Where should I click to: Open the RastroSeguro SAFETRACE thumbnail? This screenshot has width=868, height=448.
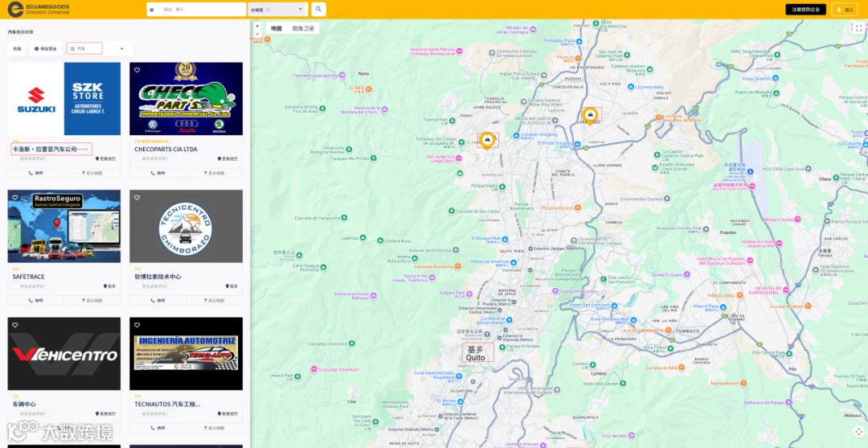point(64,226)
